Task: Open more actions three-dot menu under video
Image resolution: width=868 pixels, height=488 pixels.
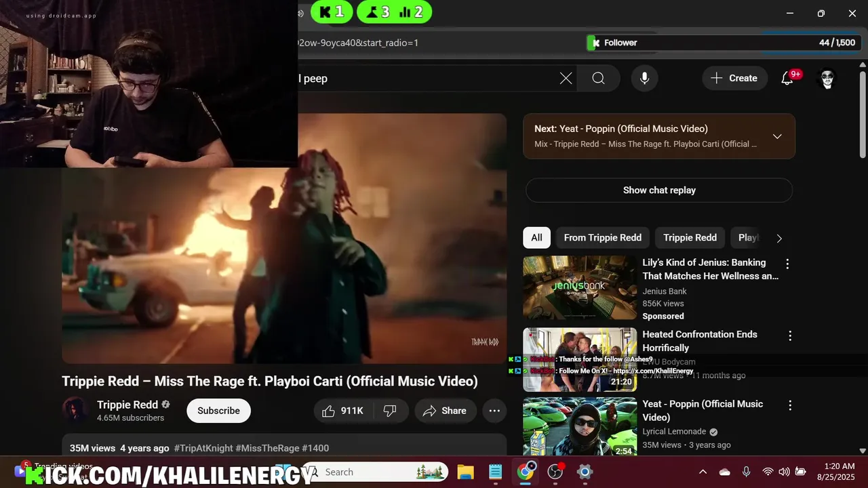Action: [494, 411]
